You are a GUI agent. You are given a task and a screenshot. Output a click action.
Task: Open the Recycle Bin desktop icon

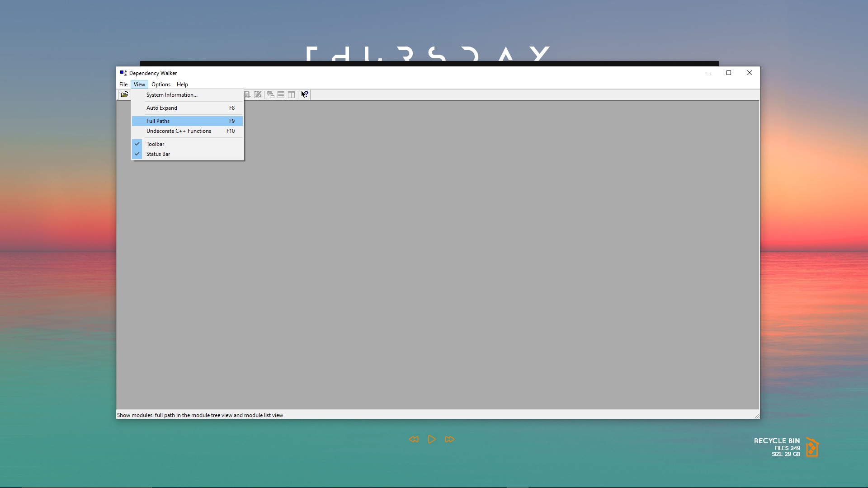812,447
